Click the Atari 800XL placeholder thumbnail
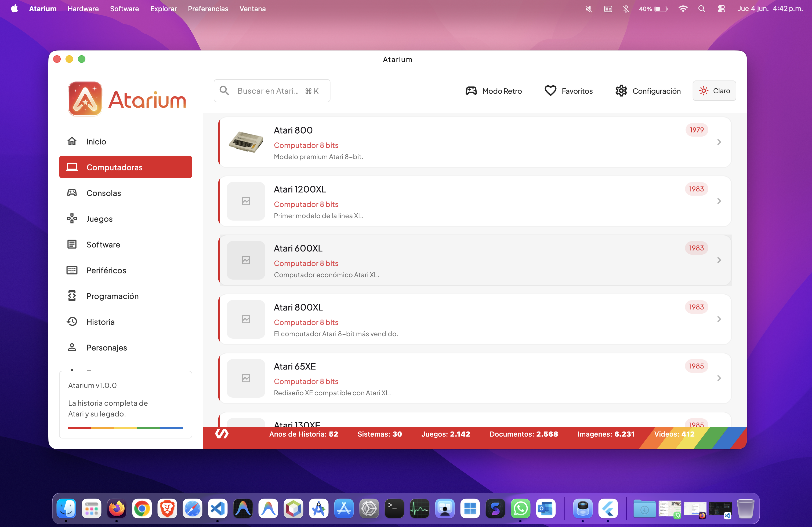Screen dimensions: 812x527 246,319
